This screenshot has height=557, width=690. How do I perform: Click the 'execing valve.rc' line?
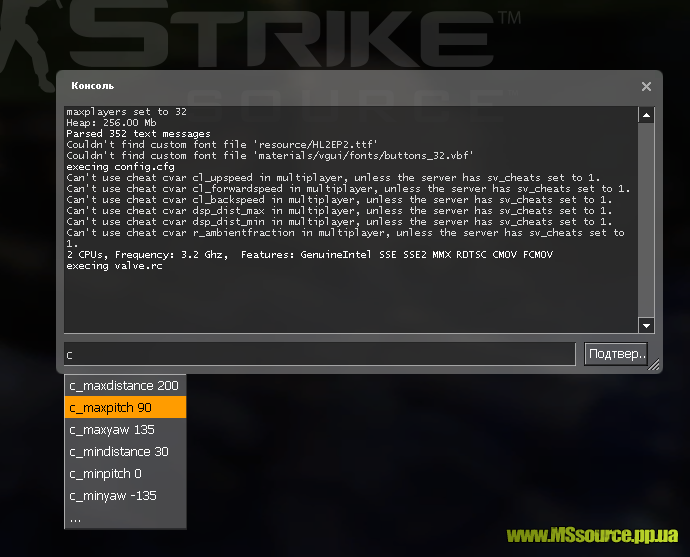(114, 266)
